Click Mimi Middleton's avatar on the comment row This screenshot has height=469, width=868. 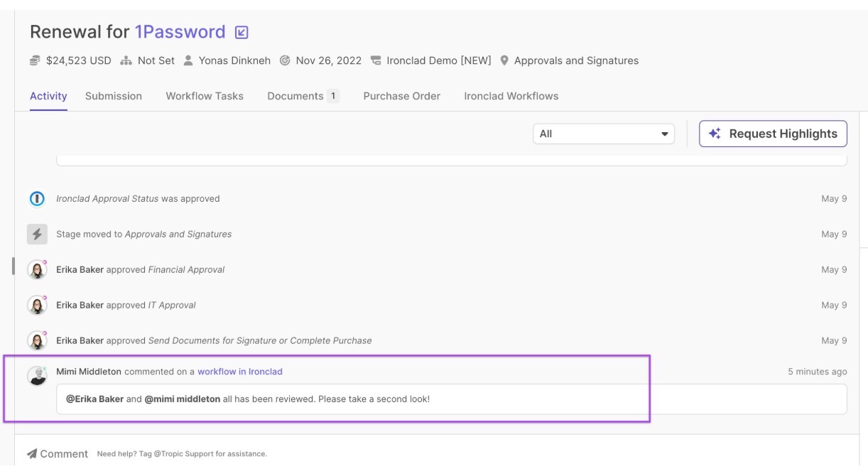37,376
